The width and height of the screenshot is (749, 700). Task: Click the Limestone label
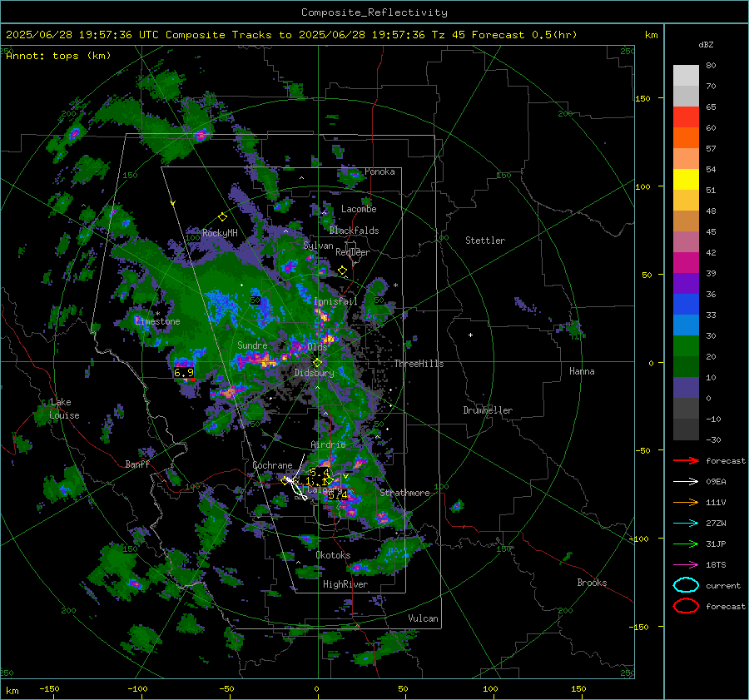click(157, 321)
